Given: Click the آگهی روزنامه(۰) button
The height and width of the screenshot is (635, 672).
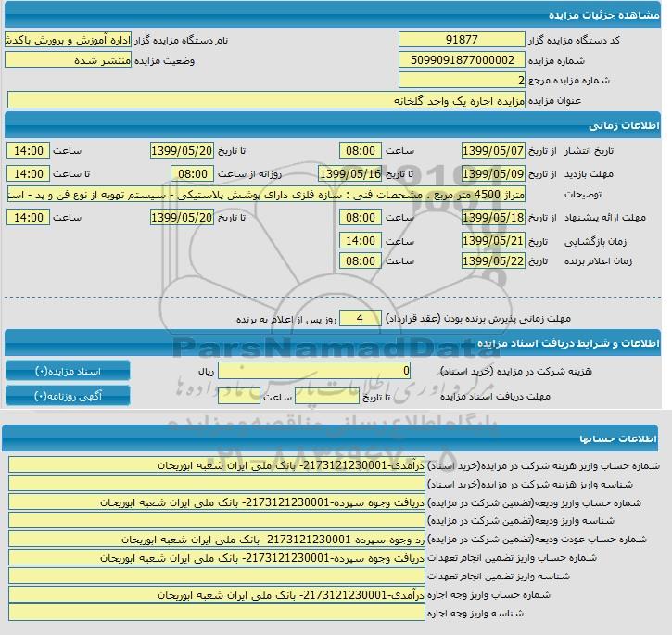Looking at the screenshot, I should [x=69, y=396].
